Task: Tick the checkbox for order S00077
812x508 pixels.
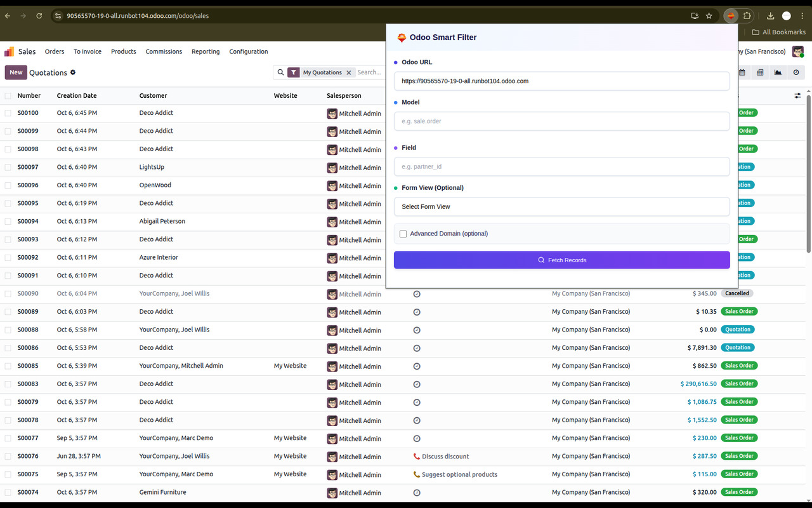Action: tap(8, 438)
